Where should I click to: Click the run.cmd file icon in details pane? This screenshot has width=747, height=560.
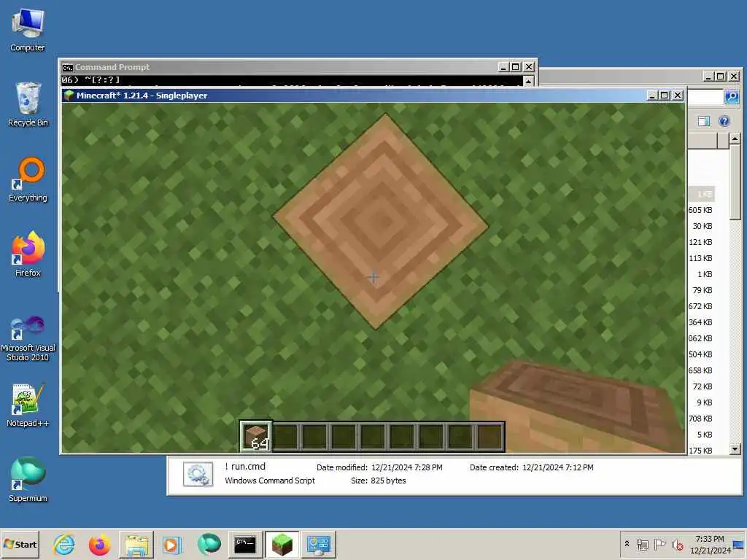tap(198, 474)
